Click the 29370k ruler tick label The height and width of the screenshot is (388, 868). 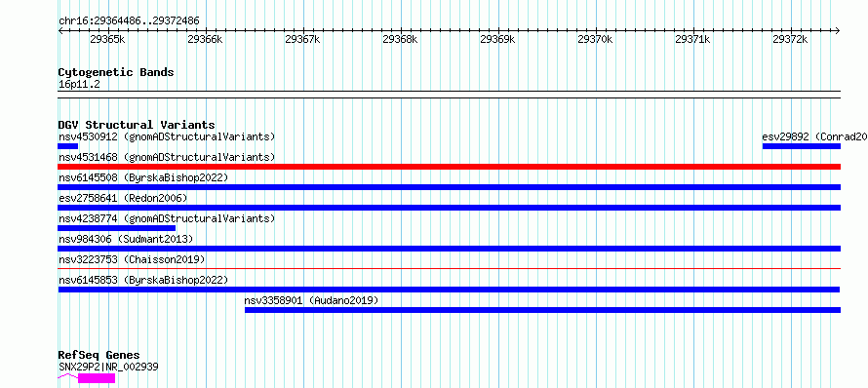595,39
